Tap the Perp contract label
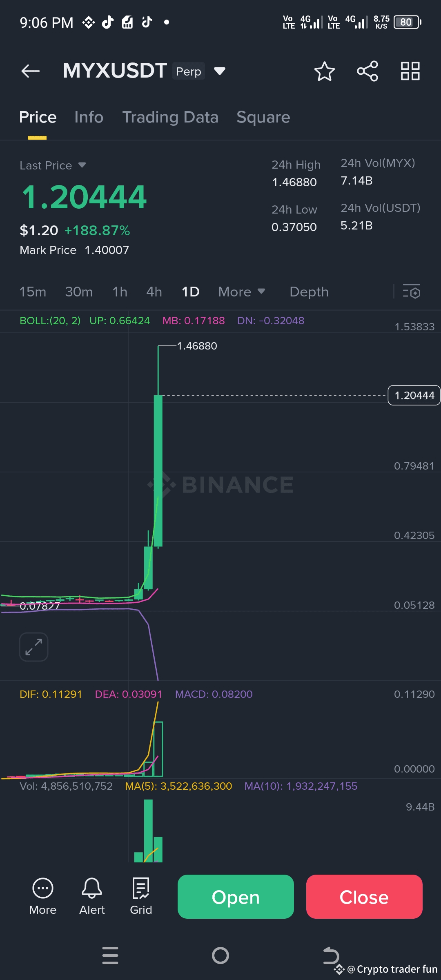The width and height of the screenshot is (441, 980). tap(188, 71)
